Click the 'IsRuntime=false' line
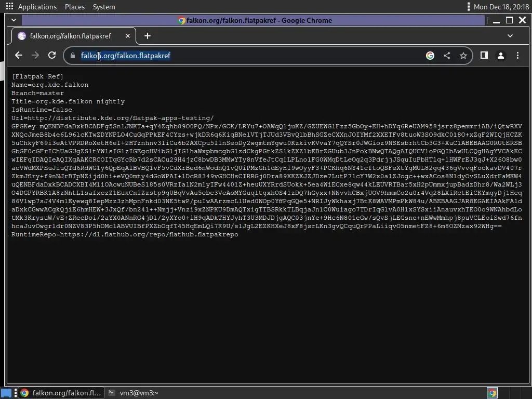The height and width of the screenshot is (399, 532). 42,110
